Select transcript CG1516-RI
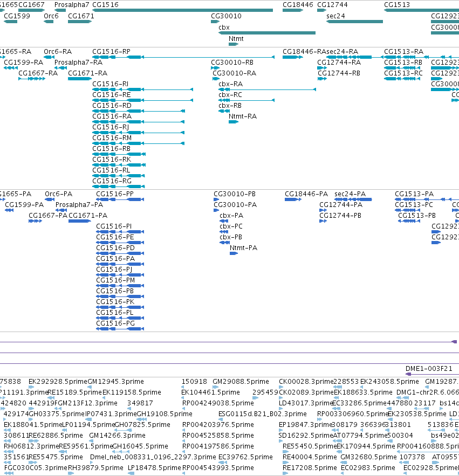The height and width of the screenshot is (476, 459). pyautogui.click(x=111, y=84)
